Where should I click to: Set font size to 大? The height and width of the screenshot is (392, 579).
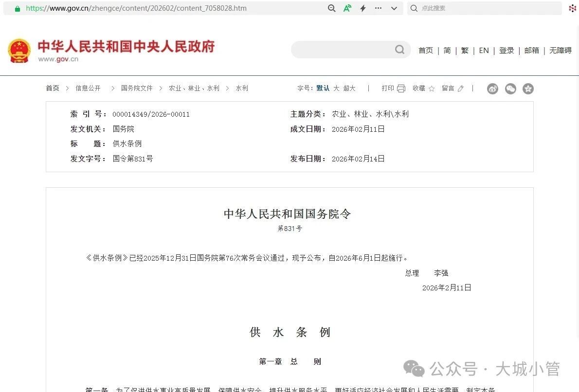(336, 89)
